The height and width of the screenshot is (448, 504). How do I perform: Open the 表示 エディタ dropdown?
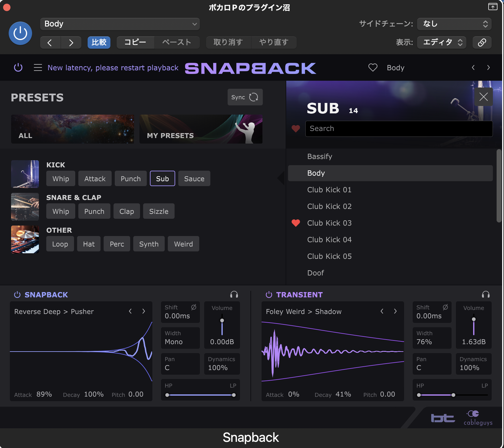[442, 43]
